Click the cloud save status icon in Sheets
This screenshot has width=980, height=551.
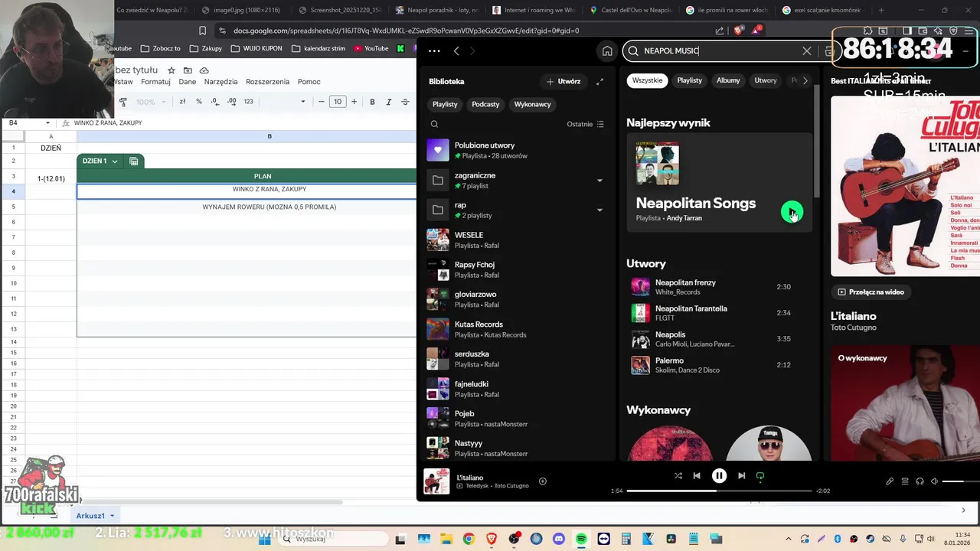[204, 70]
